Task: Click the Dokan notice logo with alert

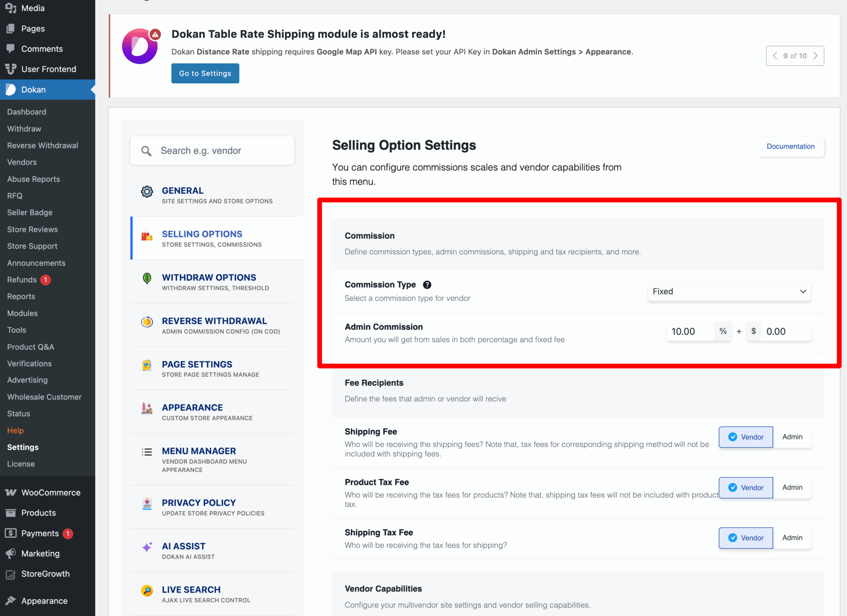Action: (141, 47)
